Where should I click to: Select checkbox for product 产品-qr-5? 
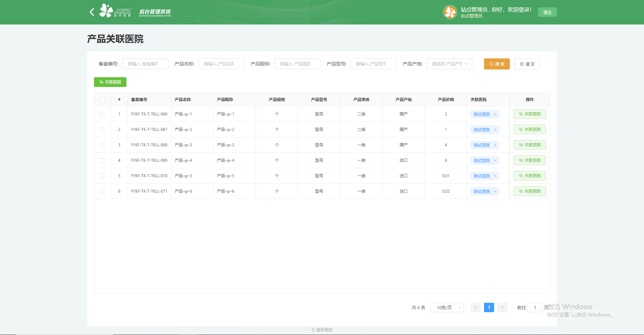pos(102,176)
